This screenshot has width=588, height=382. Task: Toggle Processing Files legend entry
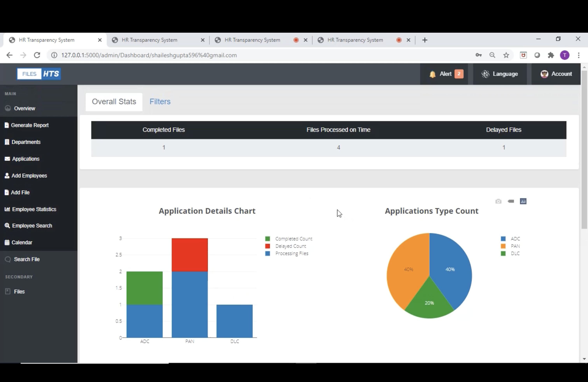click(x=287, y=253)
